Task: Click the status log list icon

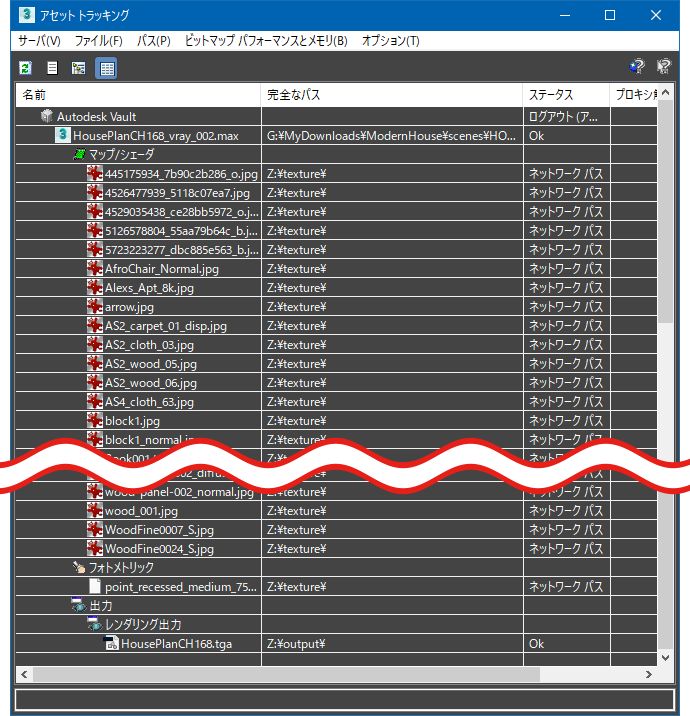Action: (52, 68)
